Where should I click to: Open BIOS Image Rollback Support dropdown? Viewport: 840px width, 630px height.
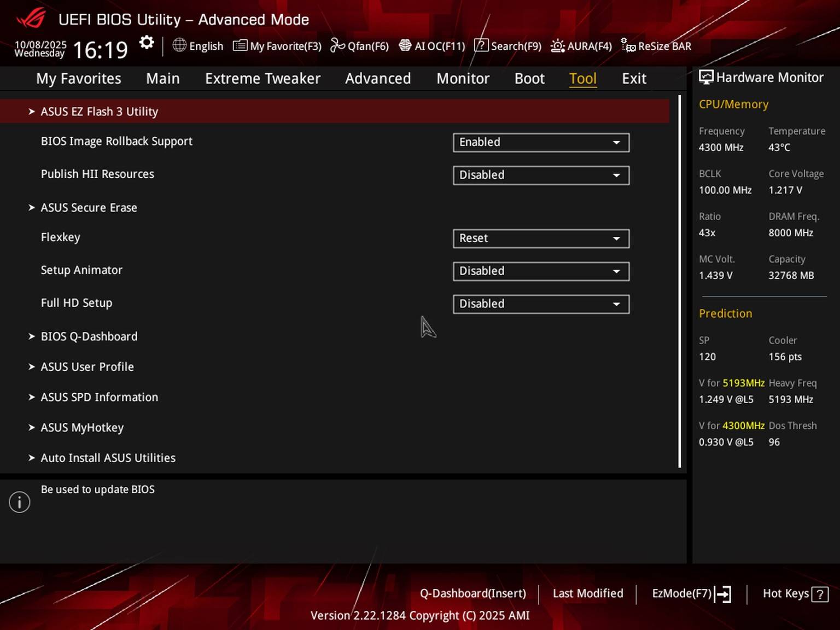541,143
